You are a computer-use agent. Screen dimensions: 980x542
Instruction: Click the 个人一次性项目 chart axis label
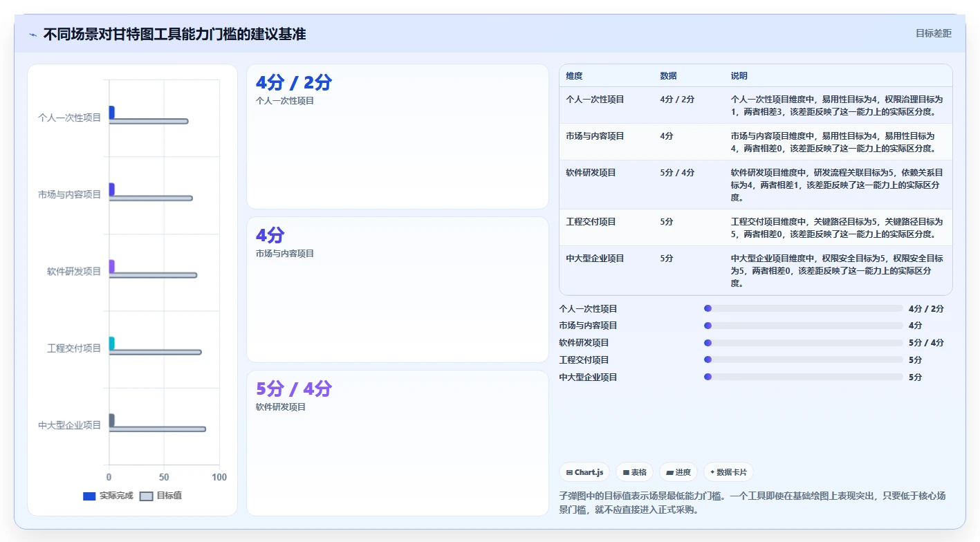(x=69, y=118)
